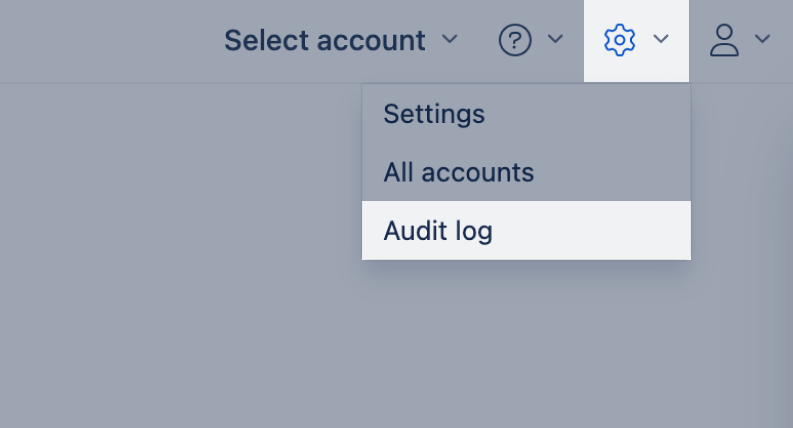
Task: Choose All accounts in the dropdown menu
Action: pos(458,172)
